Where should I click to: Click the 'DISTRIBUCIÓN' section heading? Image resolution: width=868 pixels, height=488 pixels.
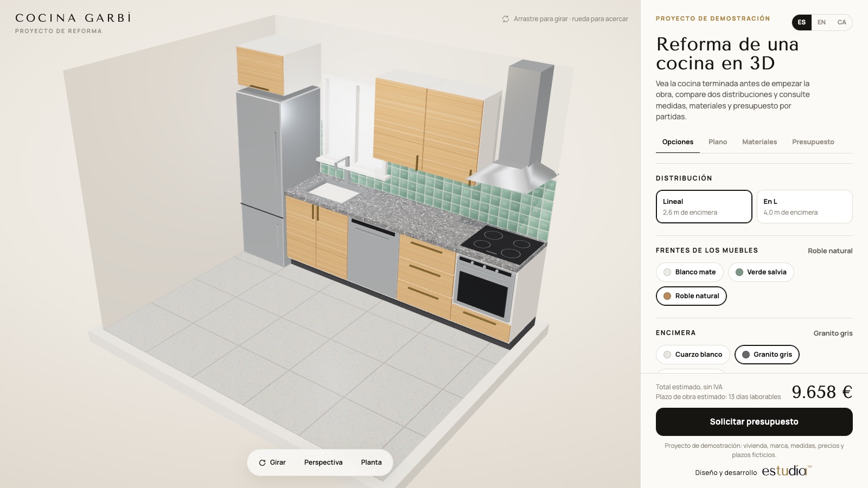tap(684, 178)
